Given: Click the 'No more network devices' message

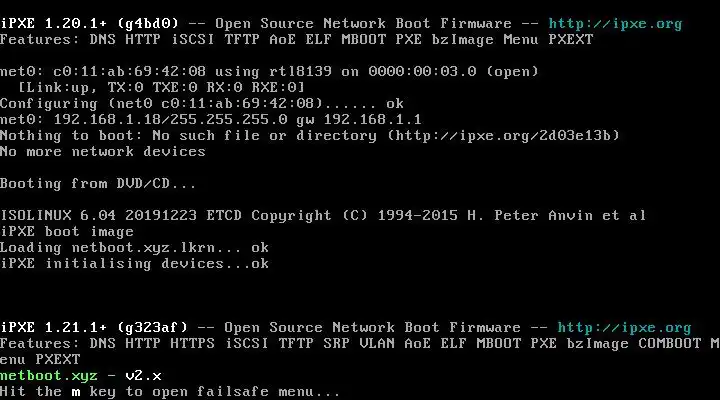Looking at the screenshot, I should pos(102,151).
